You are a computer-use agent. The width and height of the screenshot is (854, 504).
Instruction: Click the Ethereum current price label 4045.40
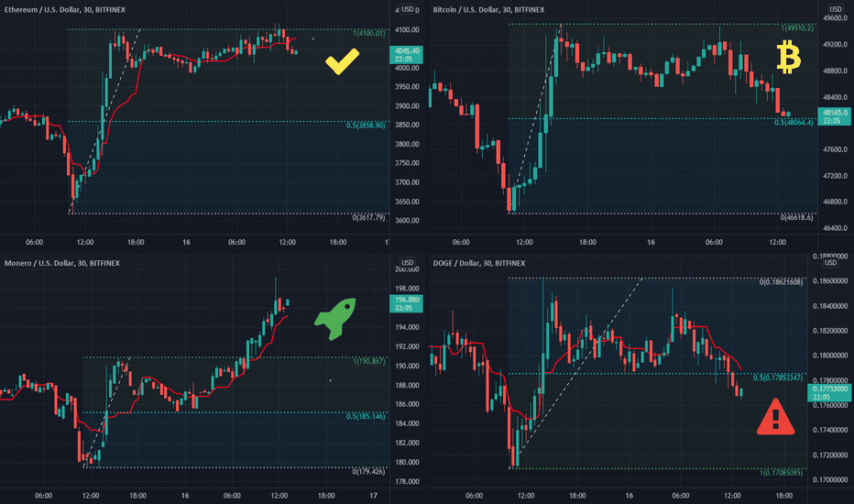tap(406, 55)
